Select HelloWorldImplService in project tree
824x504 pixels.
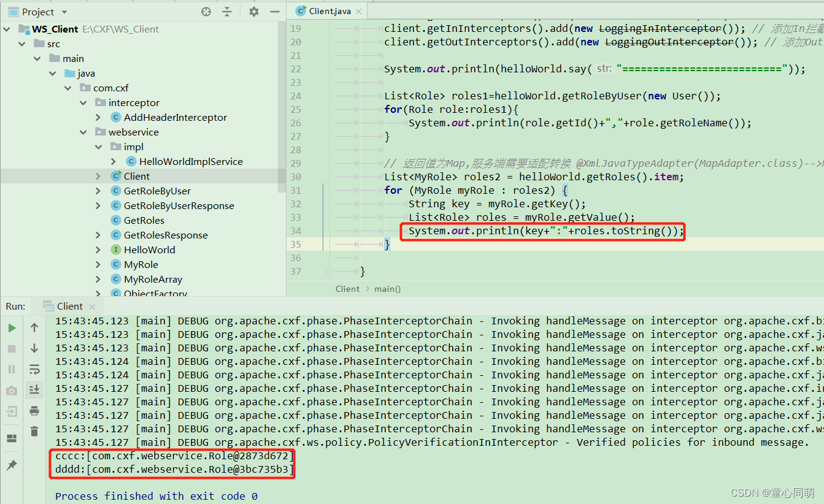tap(191, 161)
